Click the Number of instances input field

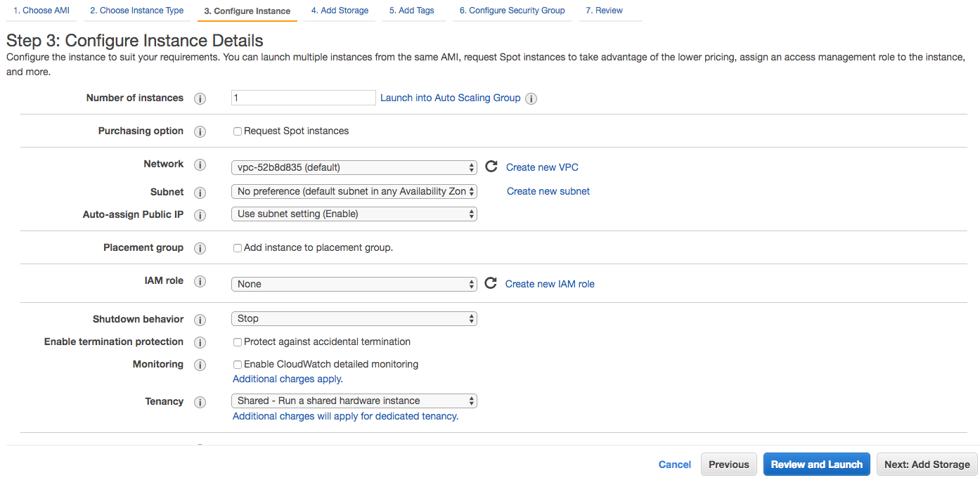pyautogui.click(x=303, y=98)
